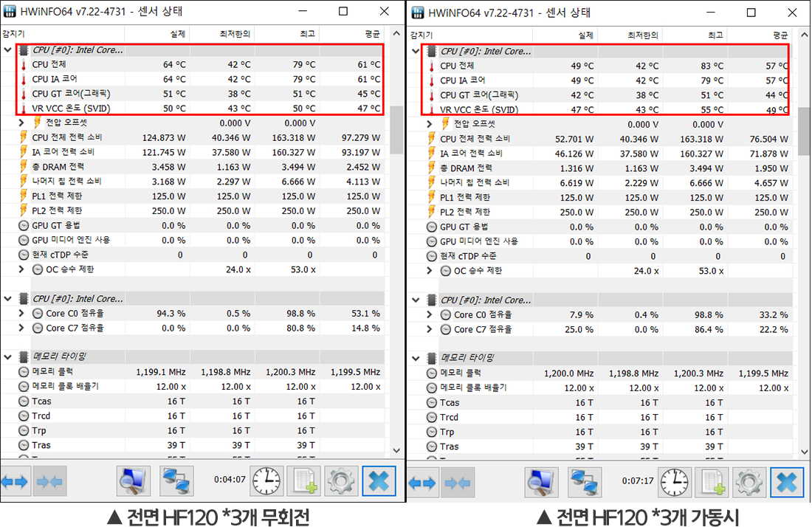This screenshot has width=812, height=527.
Task: Expand OC 승수 제한 row in right window
Action: point(430,271)
